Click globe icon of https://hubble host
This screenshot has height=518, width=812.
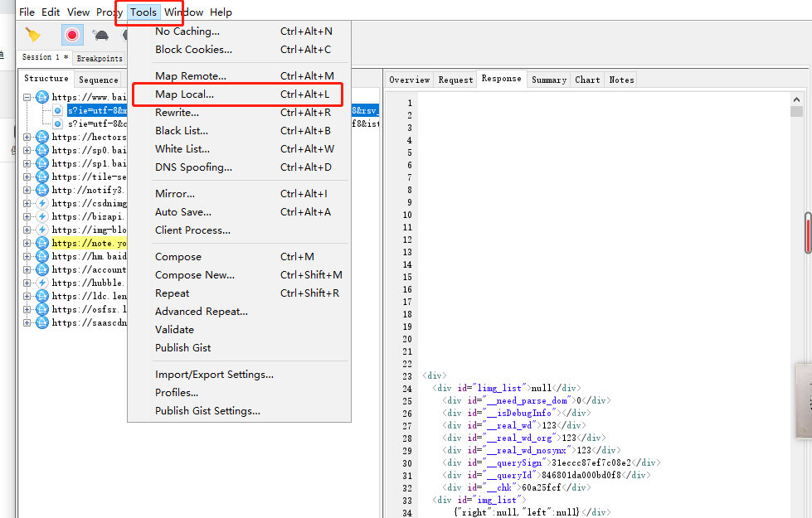(x=42, y=283)
